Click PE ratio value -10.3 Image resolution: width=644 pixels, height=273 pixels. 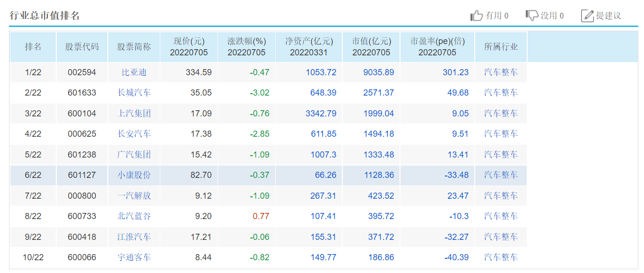click(x=459, y=216)
